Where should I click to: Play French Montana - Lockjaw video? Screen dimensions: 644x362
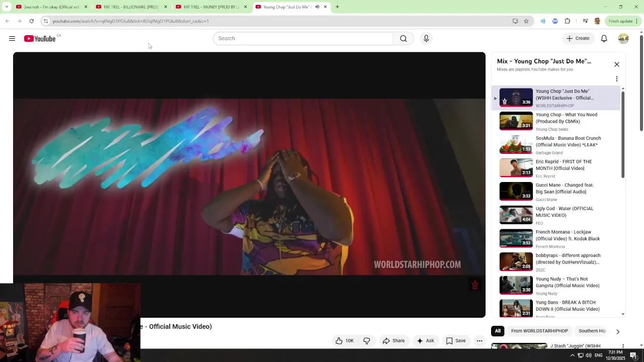[556, 239]
